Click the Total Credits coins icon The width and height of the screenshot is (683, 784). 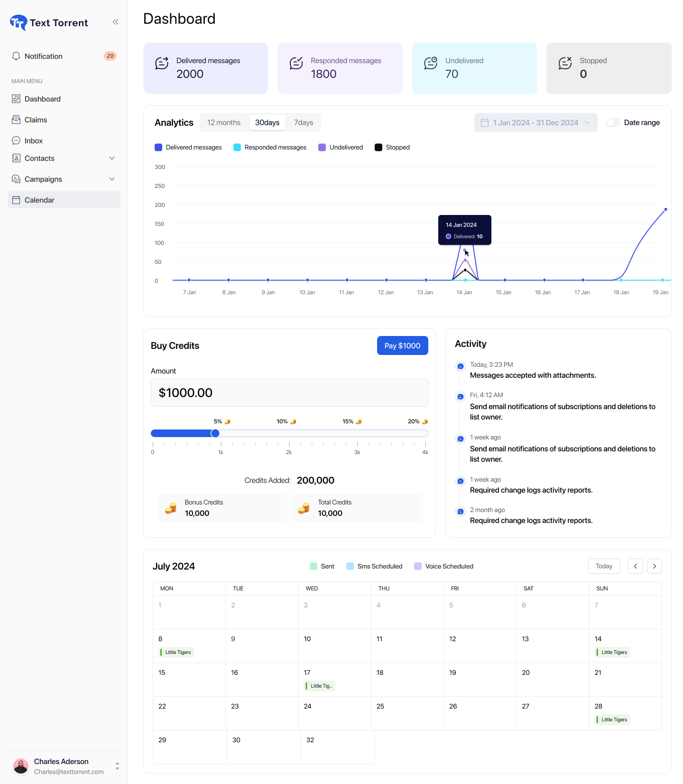(304, 508)
